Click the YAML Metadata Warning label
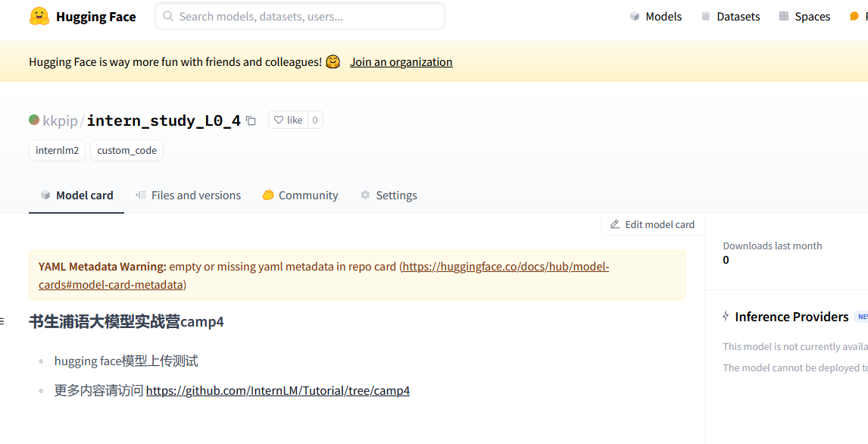This screenshot has width=868, height=444. coord(102,267)
